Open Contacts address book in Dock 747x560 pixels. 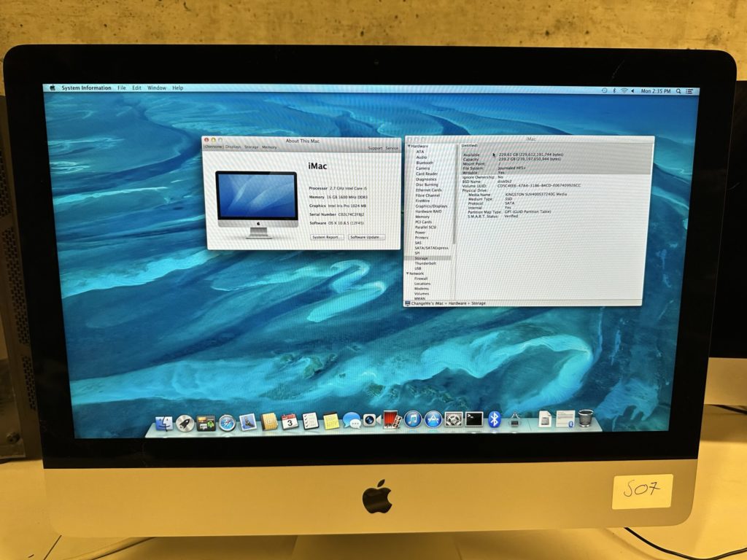click(x=269, y=421)
